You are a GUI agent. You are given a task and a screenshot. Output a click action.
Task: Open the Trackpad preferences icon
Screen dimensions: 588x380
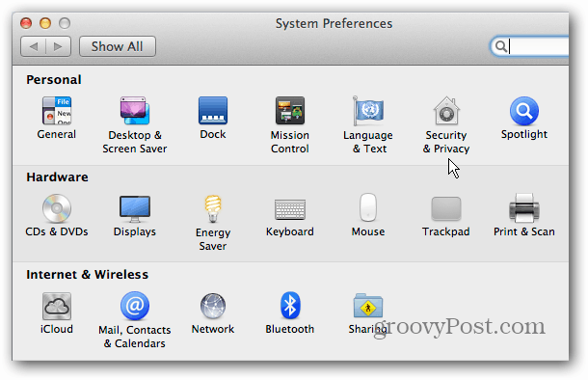(x=446, y=208)
